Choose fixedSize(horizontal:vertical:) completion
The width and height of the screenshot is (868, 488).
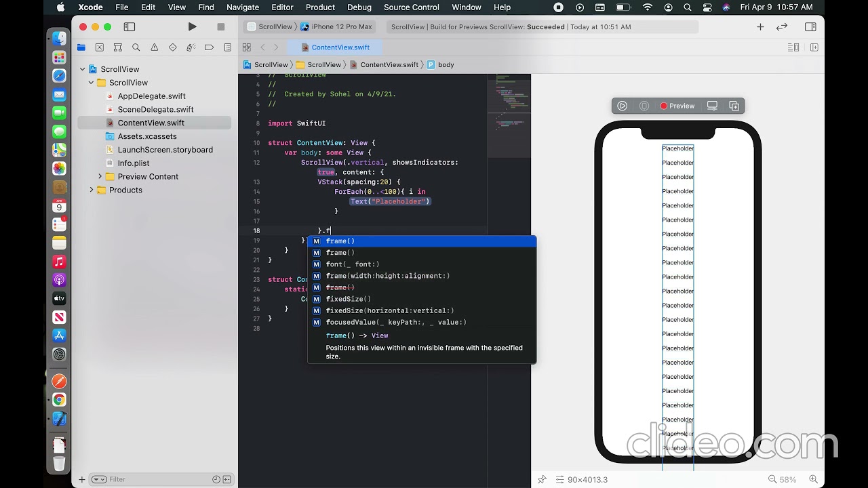point(422,310)
